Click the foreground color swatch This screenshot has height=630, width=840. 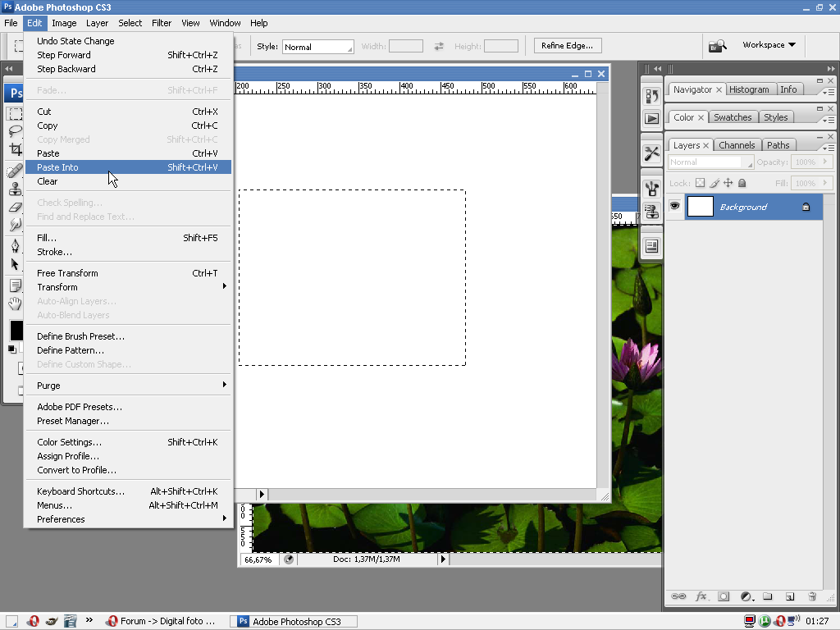[16, 330]
